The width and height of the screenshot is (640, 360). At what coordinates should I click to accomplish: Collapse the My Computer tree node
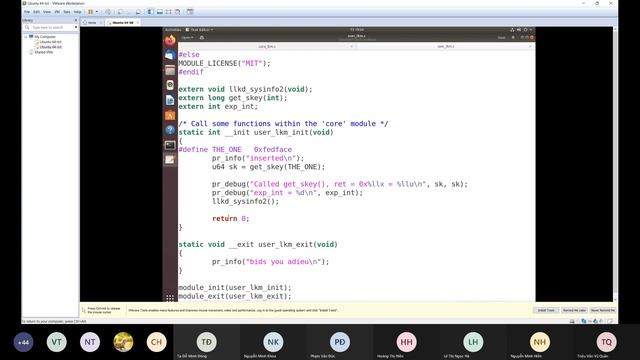pyautogui.click(x=26, y=37)
